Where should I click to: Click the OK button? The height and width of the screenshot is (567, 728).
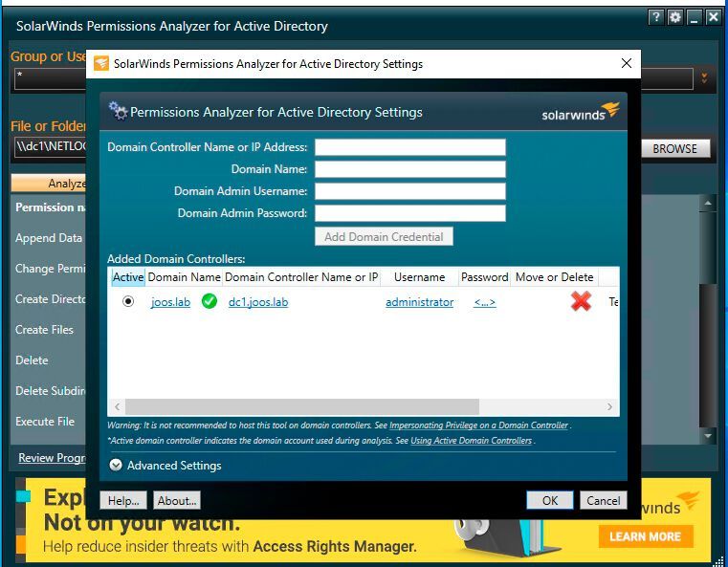tap(550, 501)
